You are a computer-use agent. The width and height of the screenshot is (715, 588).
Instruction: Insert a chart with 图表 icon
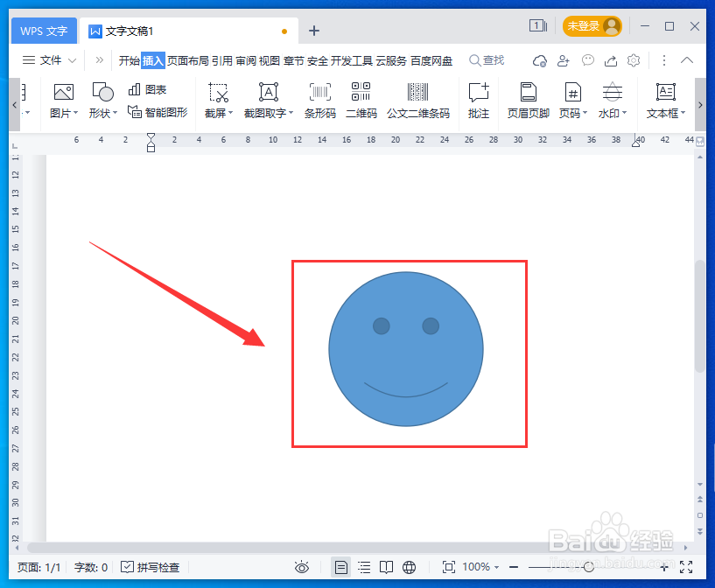tap(146, 89)
